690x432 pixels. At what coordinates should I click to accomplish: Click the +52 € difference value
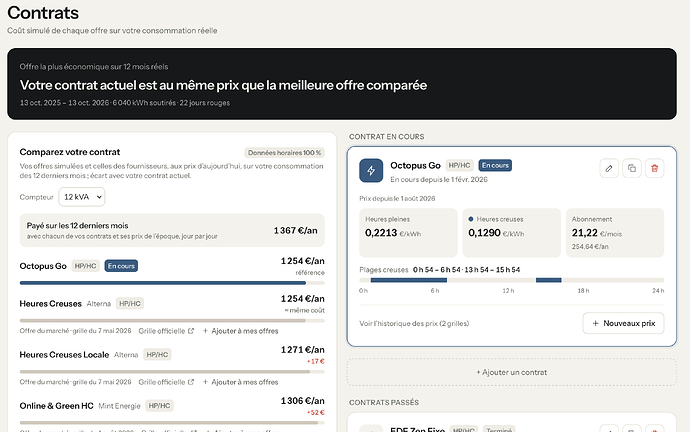click(x=316, y=412)
